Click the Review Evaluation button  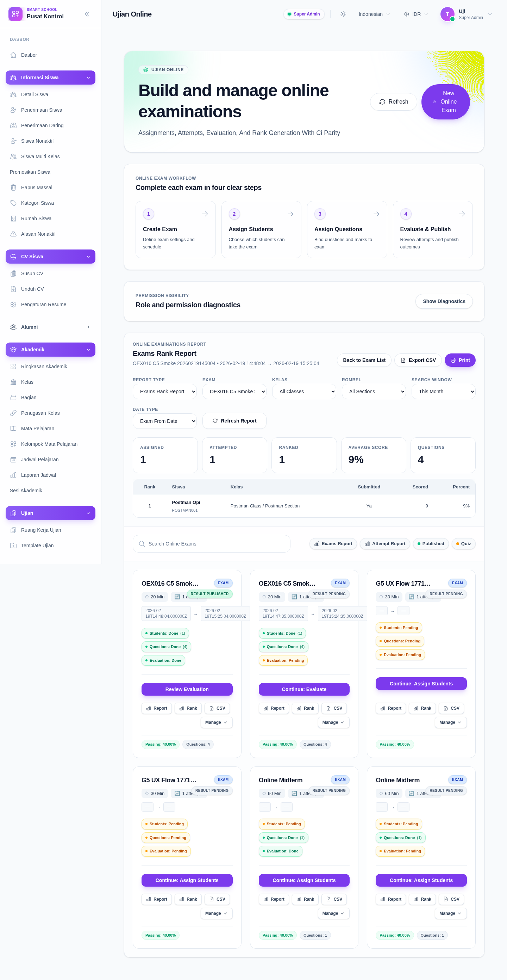[x=187, y=689]
